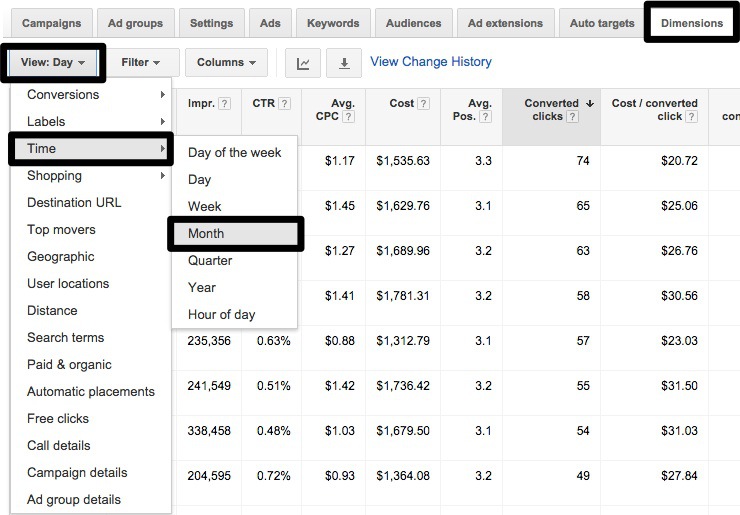This screenshot has height=515, width=740.
Task: Select Automatic placements view
Action: click(91, 391)
